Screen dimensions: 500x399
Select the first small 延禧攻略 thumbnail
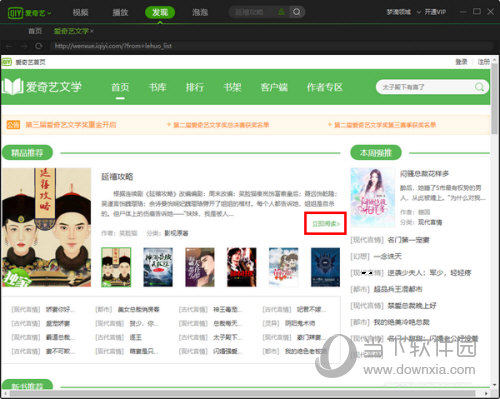116,267
